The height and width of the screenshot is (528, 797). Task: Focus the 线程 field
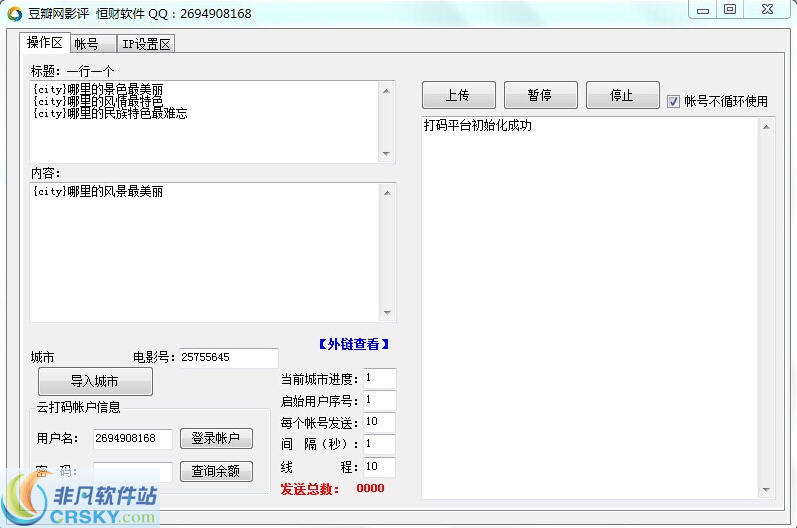coord(380,467)
